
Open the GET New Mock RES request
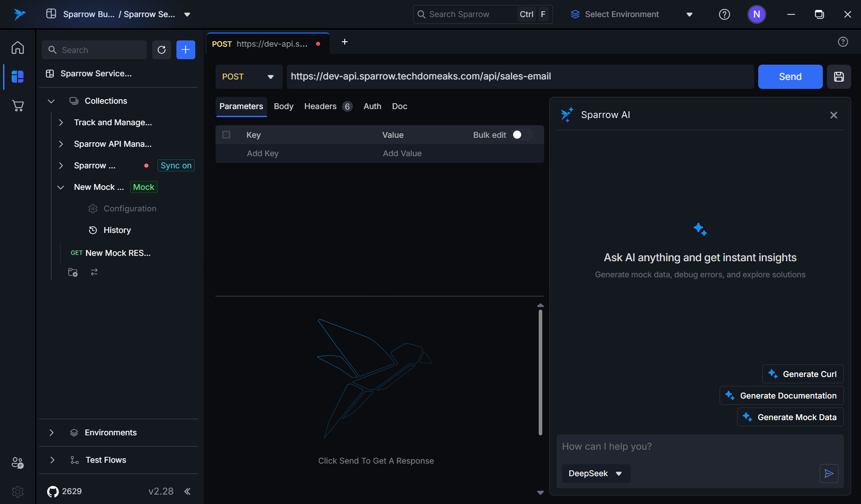(110, 253)
